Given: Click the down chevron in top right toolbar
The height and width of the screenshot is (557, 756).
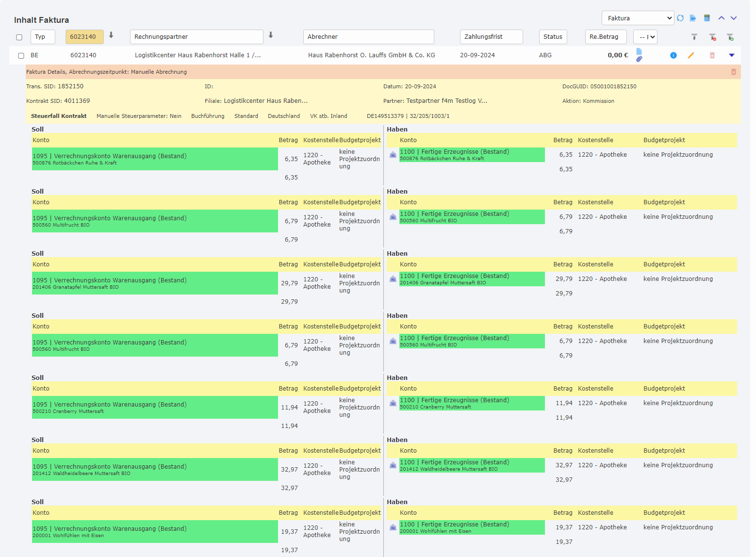Looking at the screenshot, I should pyautogui.click(x=734, y=18).
